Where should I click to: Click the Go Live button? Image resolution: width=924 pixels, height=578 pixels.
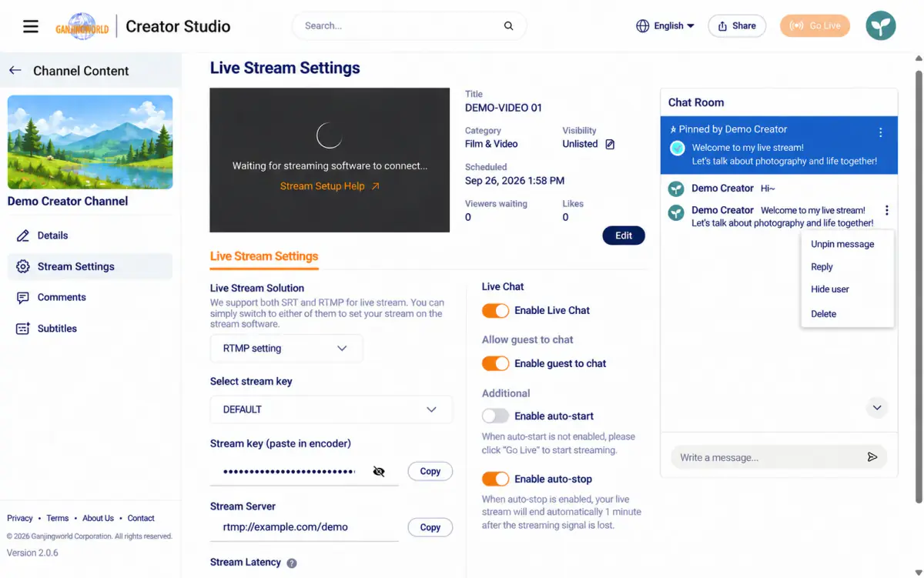click(x=815, y=26)
